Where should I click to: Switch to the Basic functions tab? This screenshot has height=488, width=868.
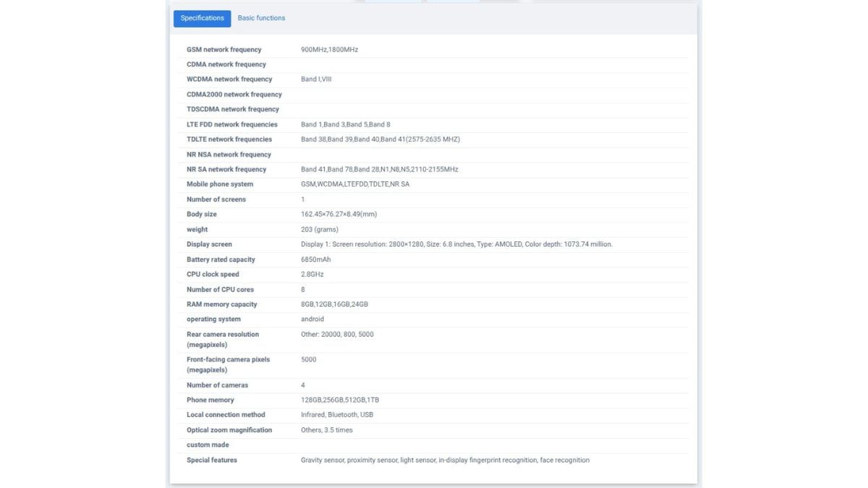point(261,19)
